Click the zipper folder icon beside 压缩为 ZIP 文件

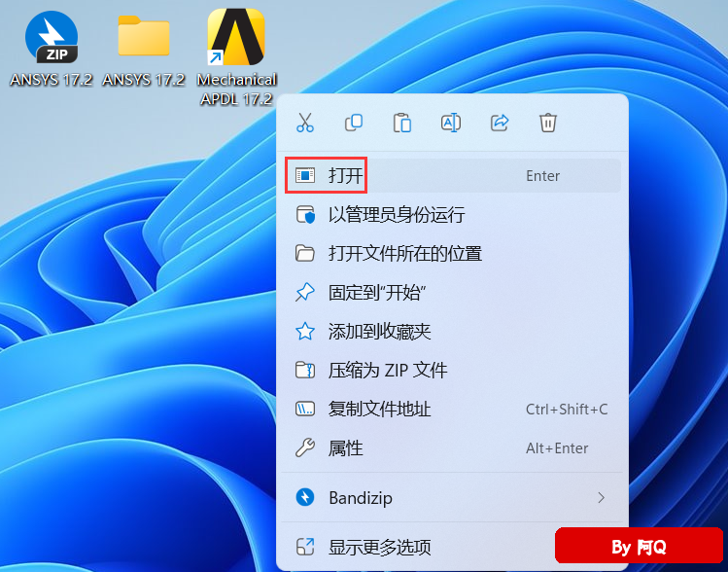coord(305,371)
